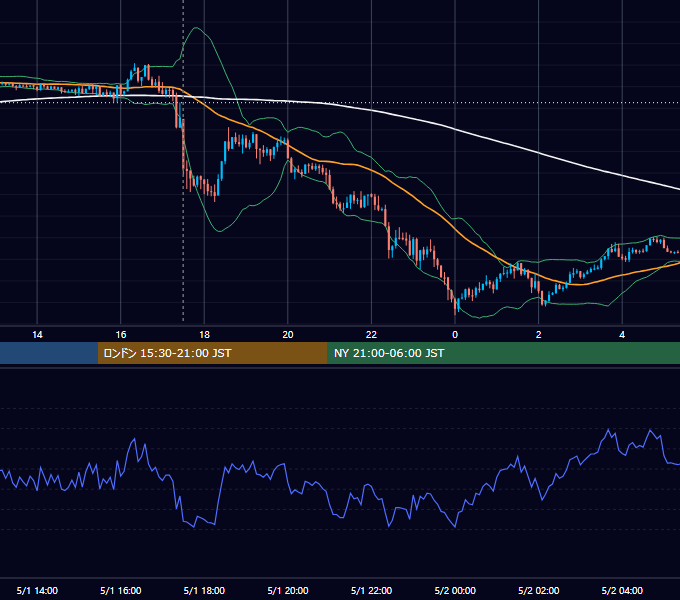
Task: Click the 5/1 18:00 date label
Action: pyautogui.click(x=204, y=590)
